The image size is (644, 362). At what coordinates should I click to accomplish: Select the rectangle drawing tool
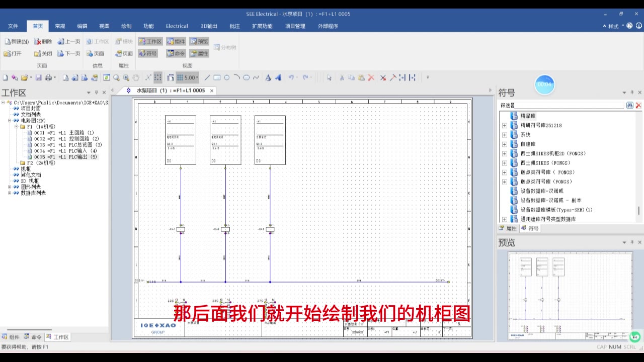pyautogui.click(x=217, y=77)
